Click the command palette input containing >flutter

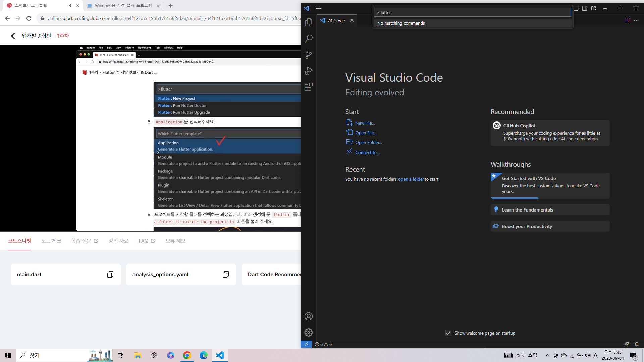472,12
